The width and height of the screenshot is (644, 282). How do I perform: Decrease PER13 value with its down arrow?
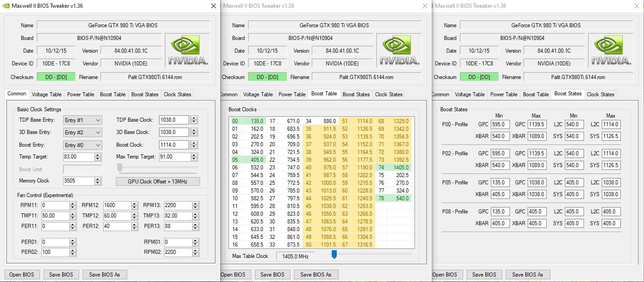click(x=195, y=228)
